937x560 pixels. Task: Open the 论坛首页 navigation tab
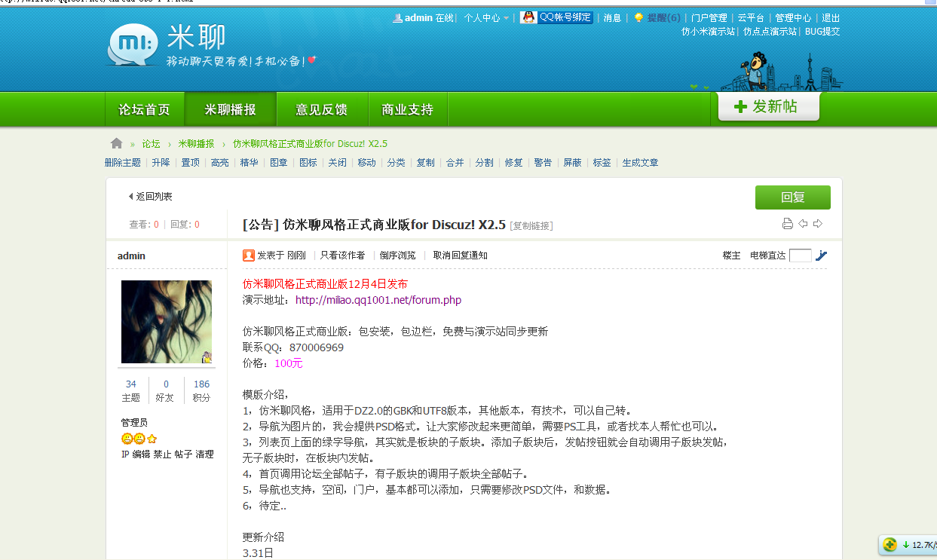pos(144,110)
